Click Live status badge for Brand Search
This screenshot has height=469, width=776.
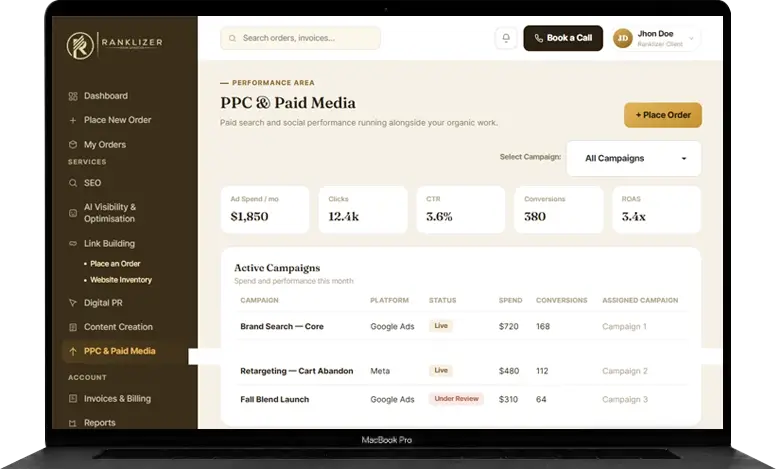(x=441, y=326)
